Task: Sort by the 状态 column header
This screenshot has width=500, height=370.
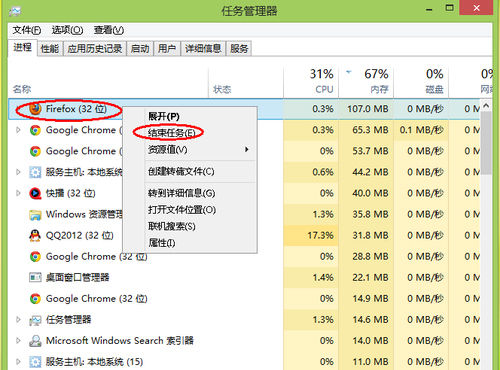Action: click(246, 82)
